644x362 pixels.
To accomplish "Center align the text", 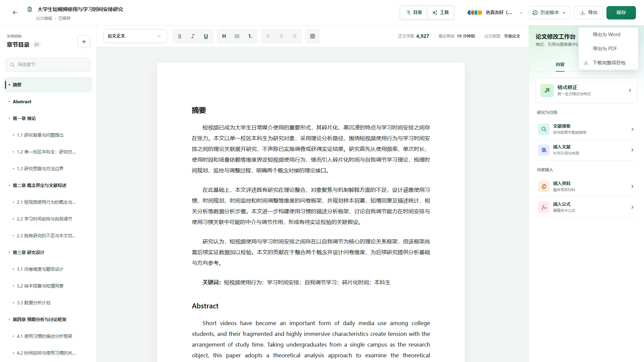I will [281, 36].
